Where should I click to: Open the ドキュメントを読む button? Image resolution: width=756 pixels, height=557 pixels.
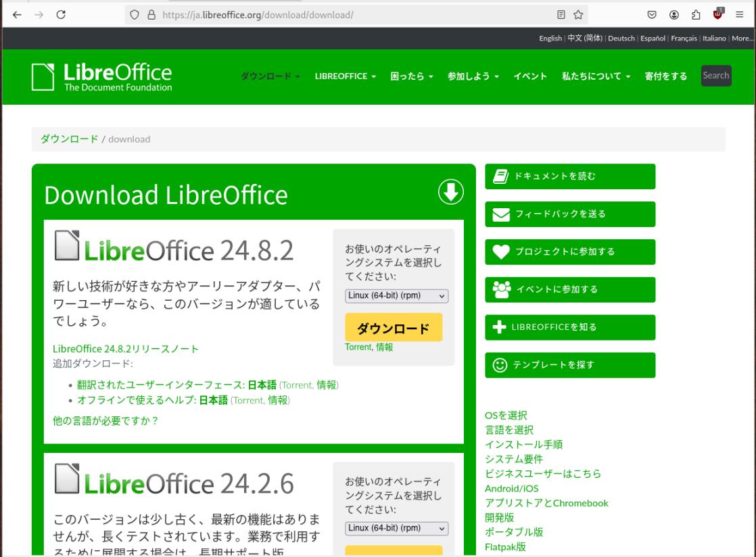pos(570,176)
